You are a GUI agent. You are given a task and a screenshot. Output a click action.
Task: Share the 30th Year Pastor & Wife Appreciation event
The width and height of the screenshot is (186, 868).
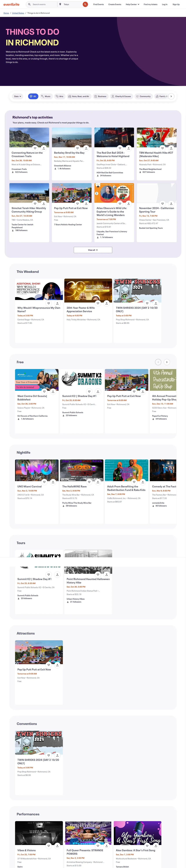(x=107, y=303)
